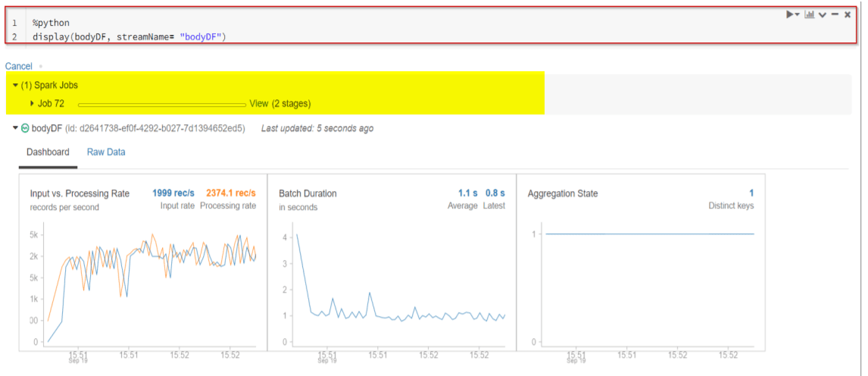The image size is (868, 376).
Task: Minimize the cell with the dash icon
Action: tap(835, 14)
